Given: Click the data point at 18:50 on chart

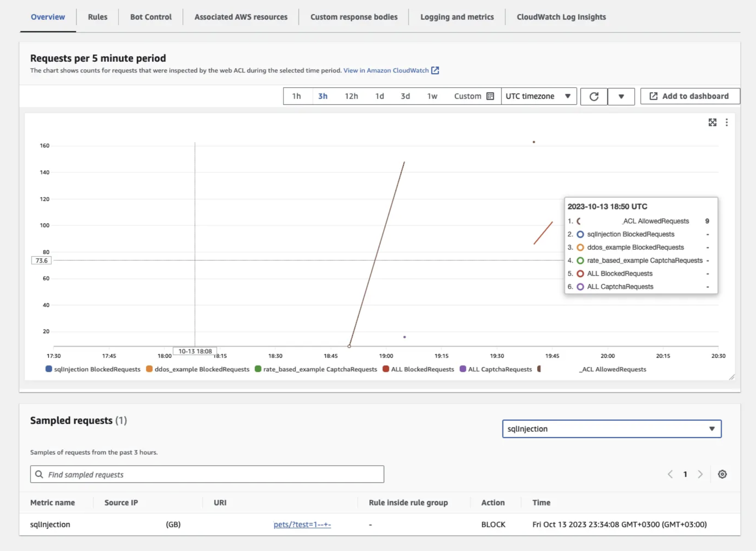Looking at the screenshot, I should (349, 346).
